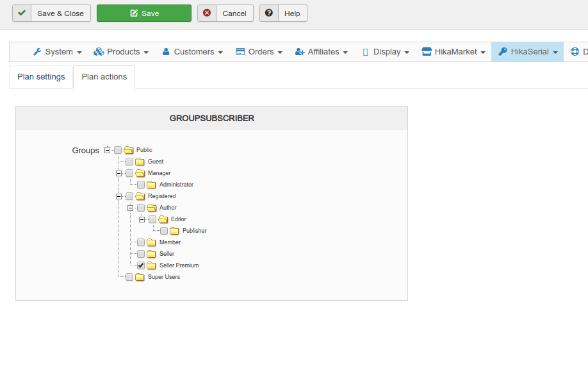588x377 pixels.
Task: Select the Seller Premium group label
Action: pyautogui.click(x=179, y=265)
